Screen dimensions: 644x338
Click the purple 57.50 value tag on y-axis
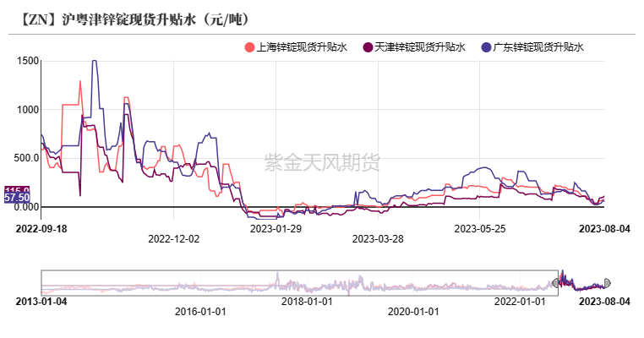[17, 198]
